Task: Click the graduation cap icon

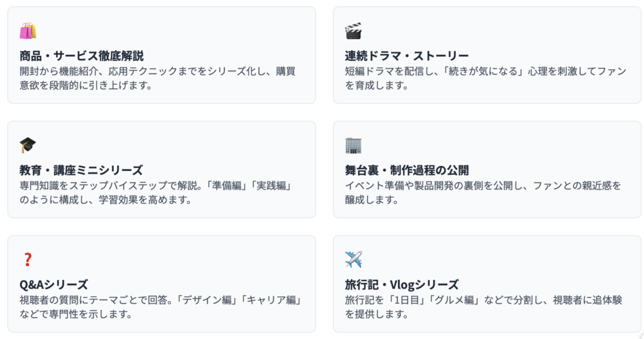Action: (28, 145)
